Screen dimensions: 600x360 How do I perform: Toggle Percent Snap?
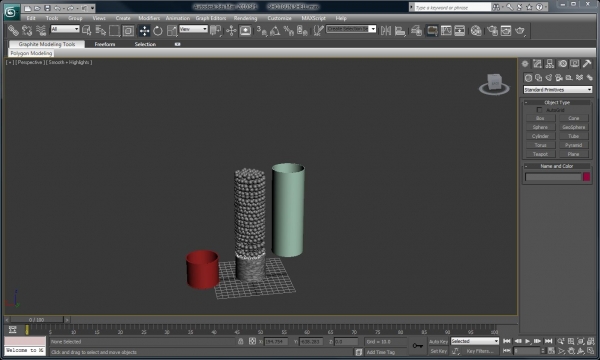coord(289,31)
